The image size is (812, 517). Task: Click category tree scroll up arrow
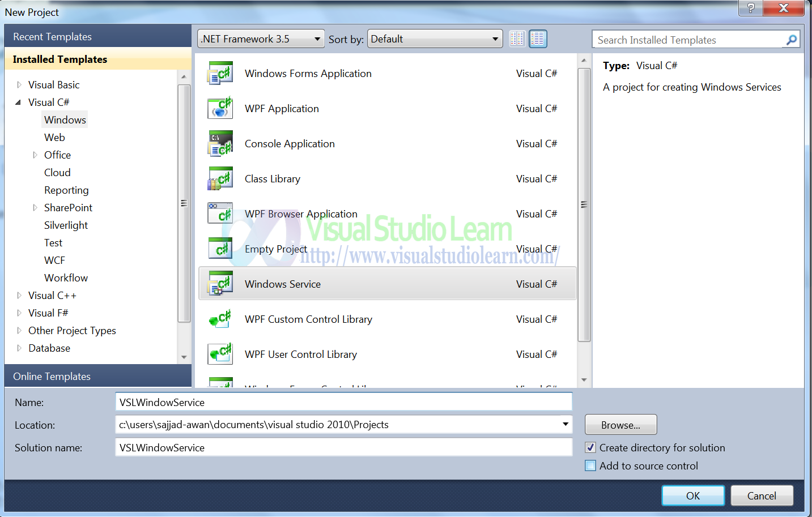click(x=184, y=76)
